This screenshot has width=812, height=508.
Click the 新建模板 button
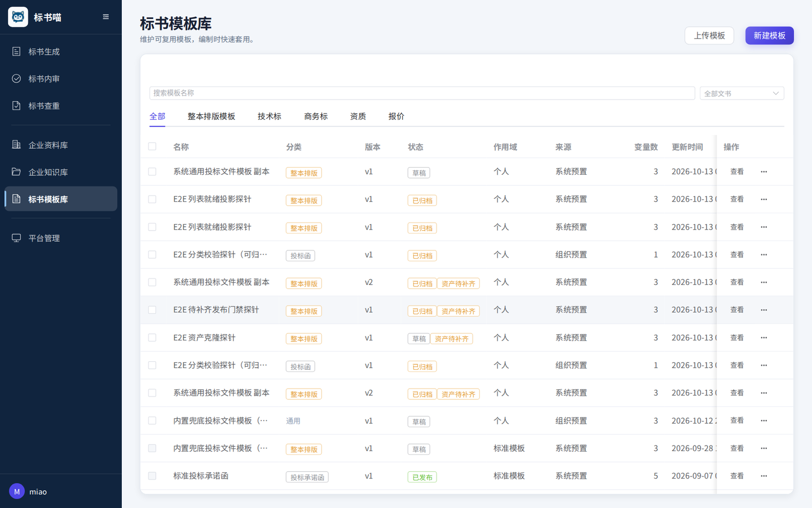pos(769,36)
